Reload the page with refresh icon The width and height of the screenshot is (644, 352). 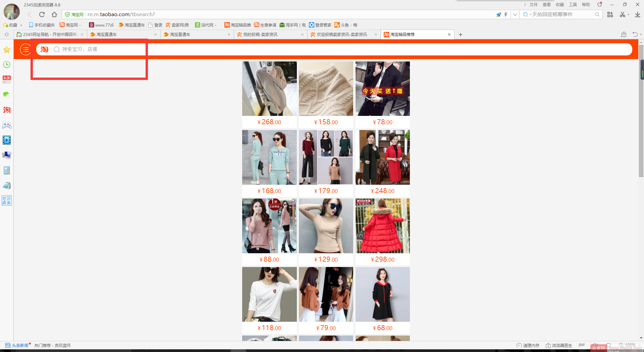42,14
